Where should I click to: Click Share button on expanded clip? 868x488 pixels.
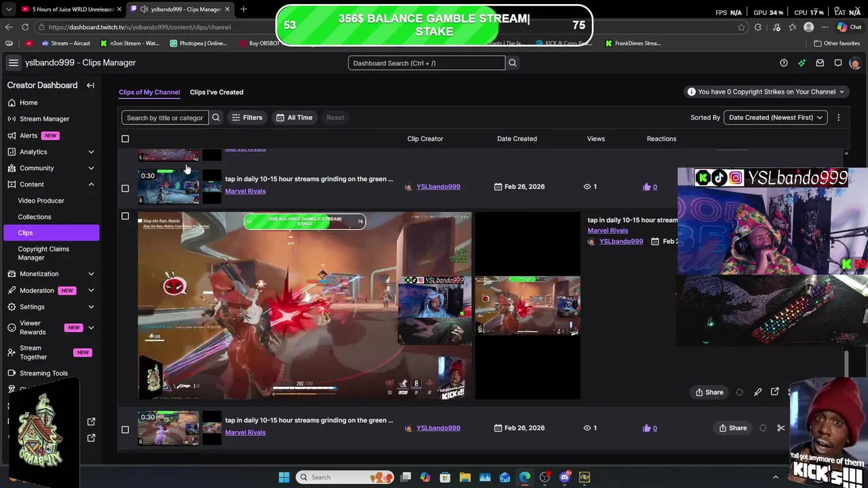coord(709,392)
